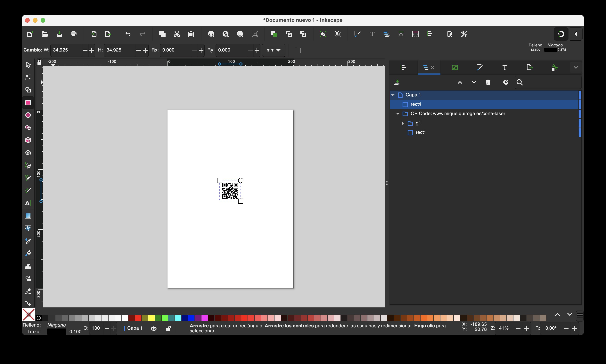Image resolution: width=606 pixels, height=364 pixels.
Task: Toggle Capa 1 visibility eye in status bar
Action: (154, 328)
